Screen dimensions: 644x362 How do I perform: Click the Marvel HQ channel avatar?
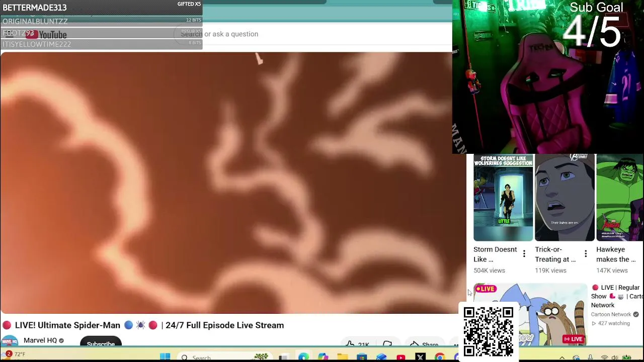coord(10,341)
